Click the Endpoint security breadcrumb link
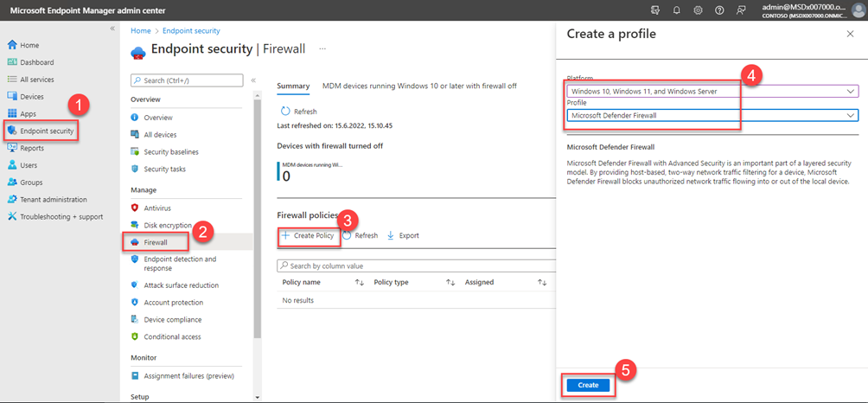The width and height of the screenshot is (868, 403). (x=191, y=31)
